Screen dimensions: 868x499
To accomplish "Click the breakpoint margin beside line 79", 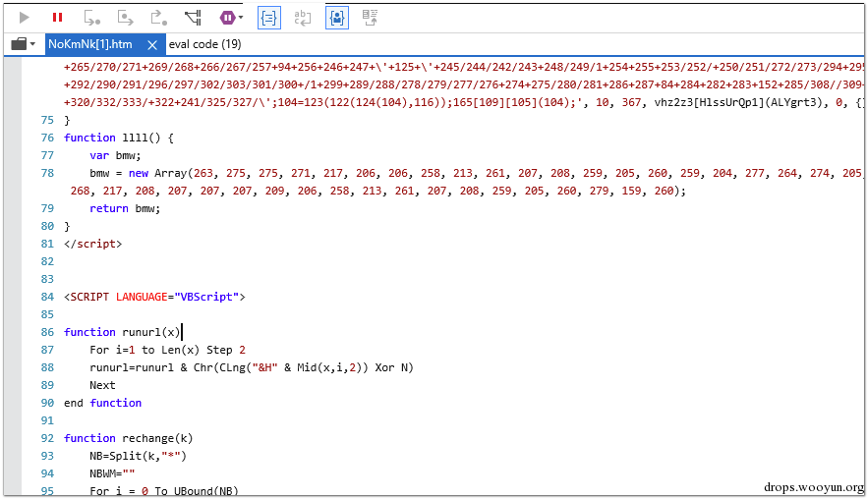I will click(x=12, y=208).
